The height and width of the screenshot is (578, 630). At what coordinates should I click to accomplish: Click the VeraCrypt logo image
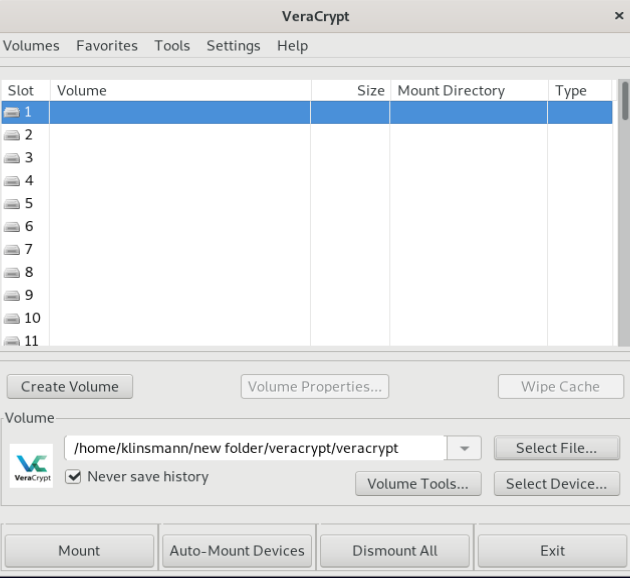coord(31,466)
